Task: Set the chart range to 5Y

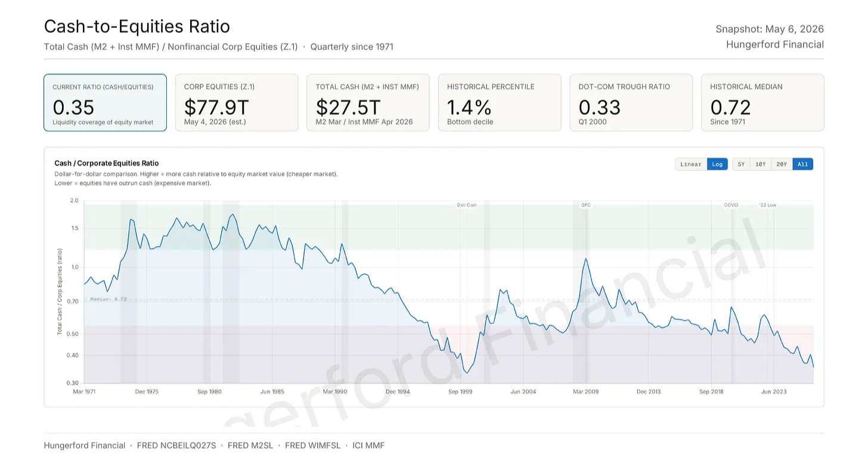Action: coord(741,164)
